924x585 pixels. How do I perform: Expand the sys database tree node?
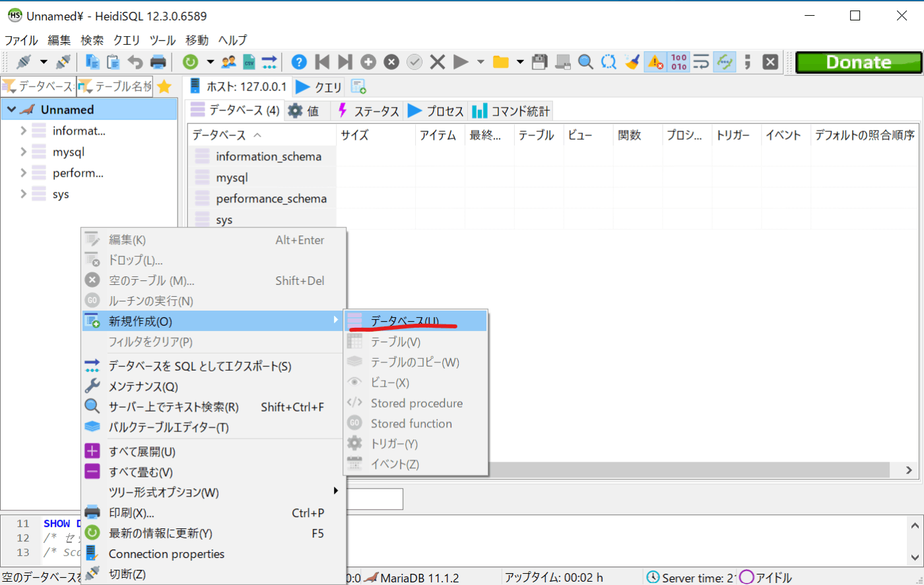click(24, 194)
